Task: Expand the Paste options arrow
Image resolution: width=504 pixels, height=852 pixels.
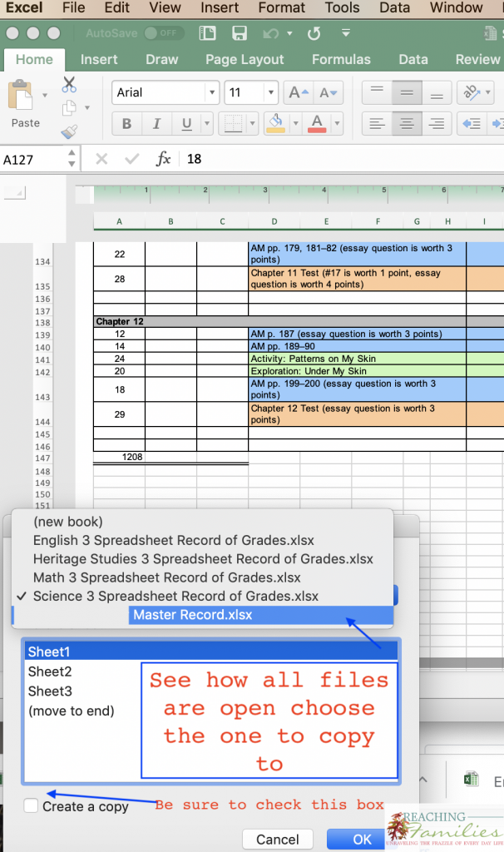Action: click(x=45, y=95)
